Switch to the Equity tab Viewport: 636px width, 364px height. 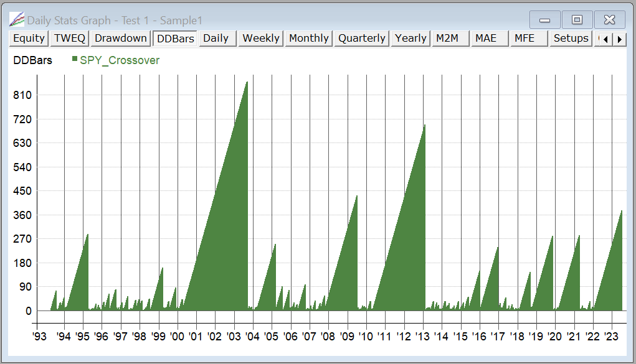[x=29, y=39]
